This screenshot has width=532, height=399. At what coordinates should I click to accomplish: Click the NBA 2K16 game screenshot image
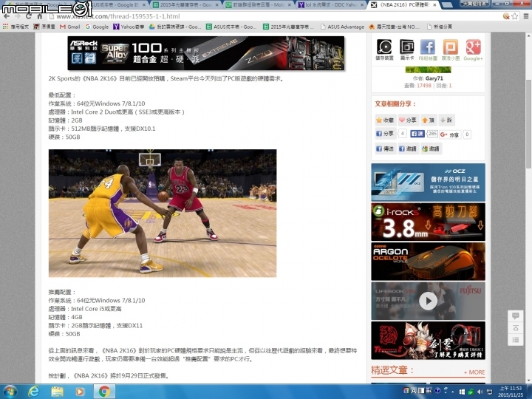point(163,213)
